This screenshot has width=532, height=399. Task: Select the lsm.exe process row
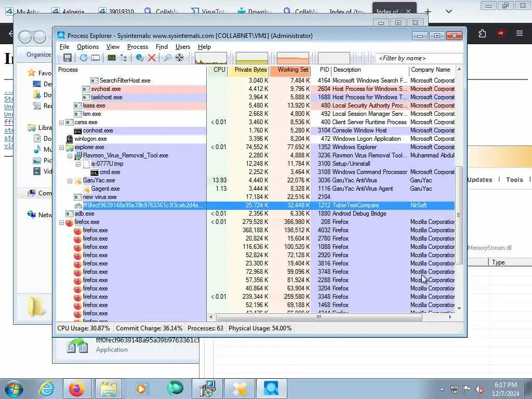256,114
